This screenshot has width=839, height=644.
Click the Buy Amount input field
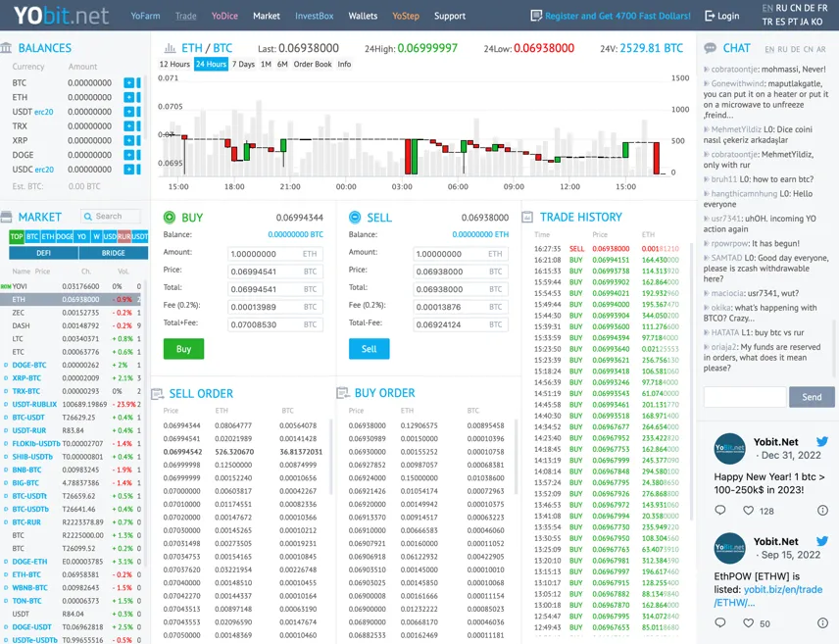point(275,254)
